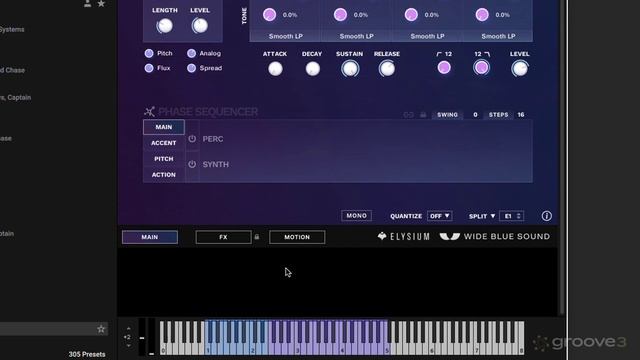The height and width of the screenshot is (360, 640).
Task: Click the RELEASE knob
Action: tap(387, 69)
